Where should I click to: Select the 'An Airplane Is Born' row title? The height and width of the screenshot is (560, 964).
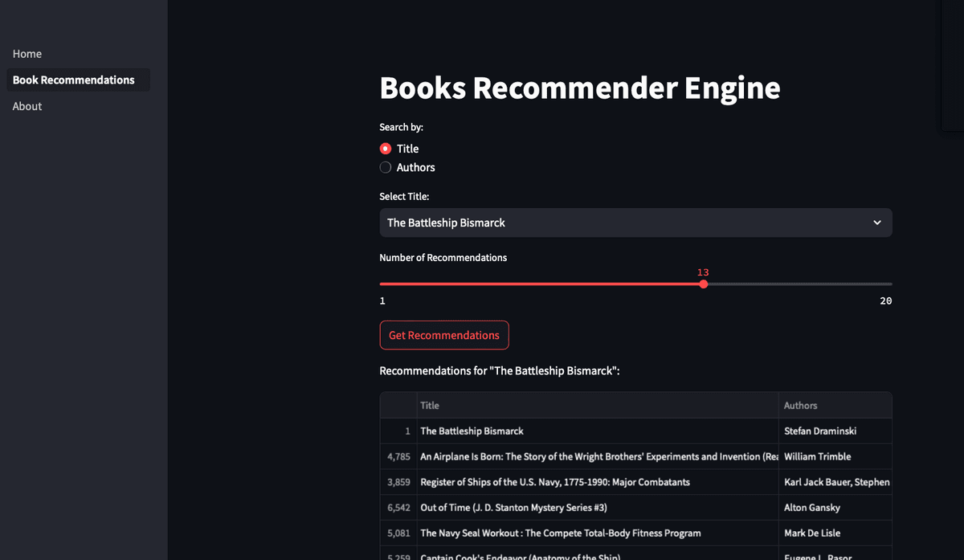[x=598, y=456]
